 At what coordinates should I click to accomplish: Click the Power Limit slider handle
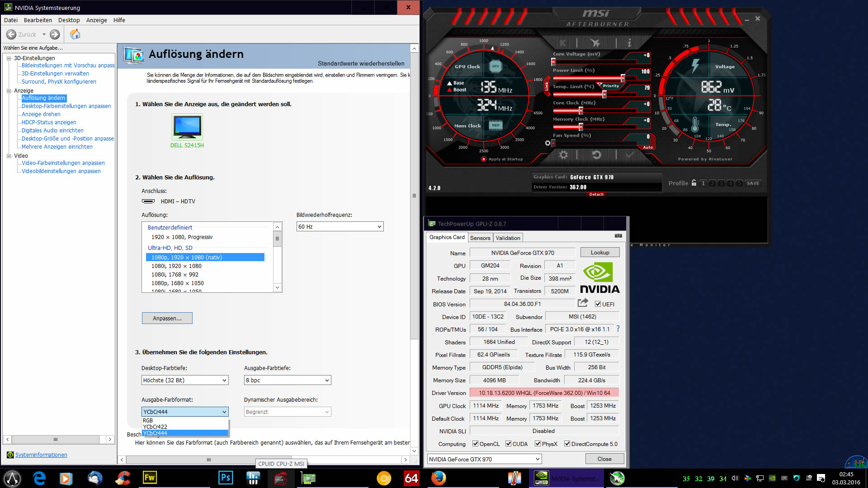pyautogui.click(x=623, y=78)
